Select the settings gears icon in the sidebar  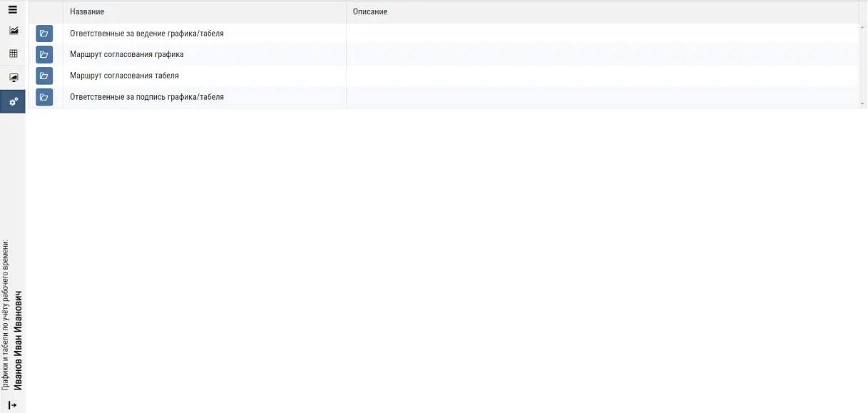[x=13, y=101]
